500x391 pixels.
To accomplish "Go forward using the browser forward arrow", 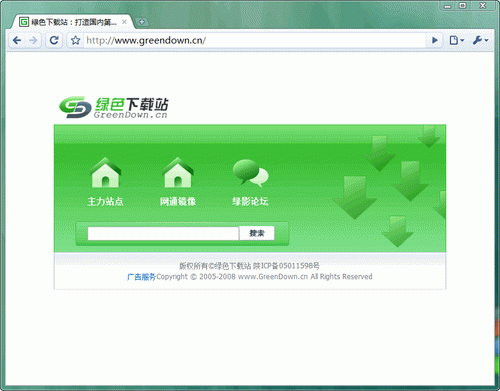I will (33, 41).
